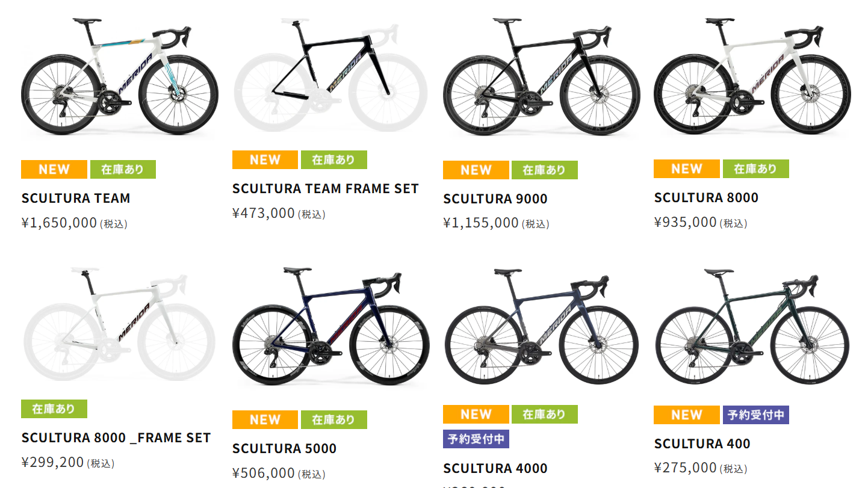The height and width of the screenshot is (488, 868).
Task: Click the ¥1,155,000 price of SCULTURA 9000
Action: (480, 223)
